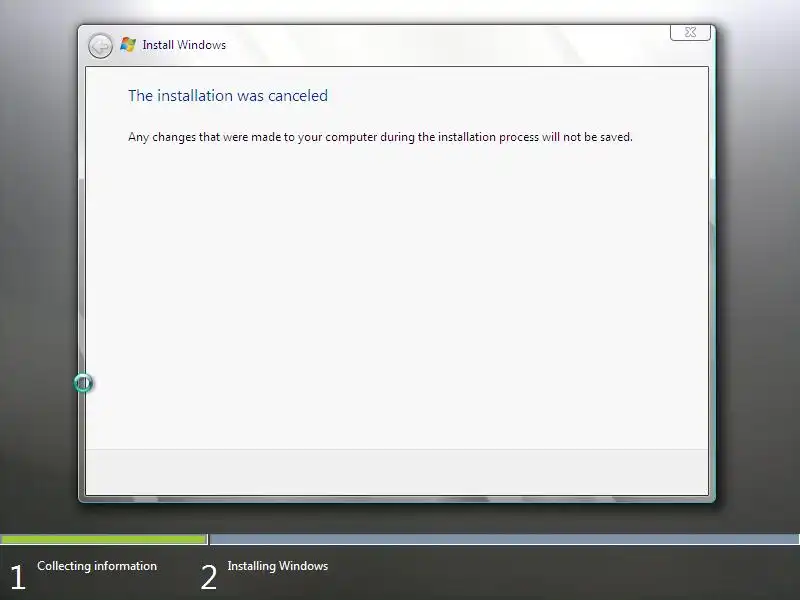
Task: Click the 'Any changes that were made' message
Action: pos(380,137)
